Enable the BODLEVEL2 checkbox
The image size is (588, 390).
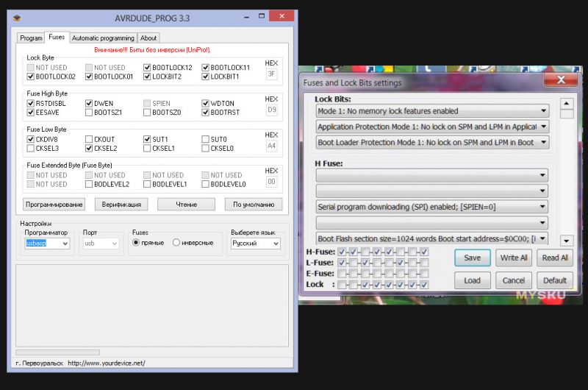coord(89,184)
